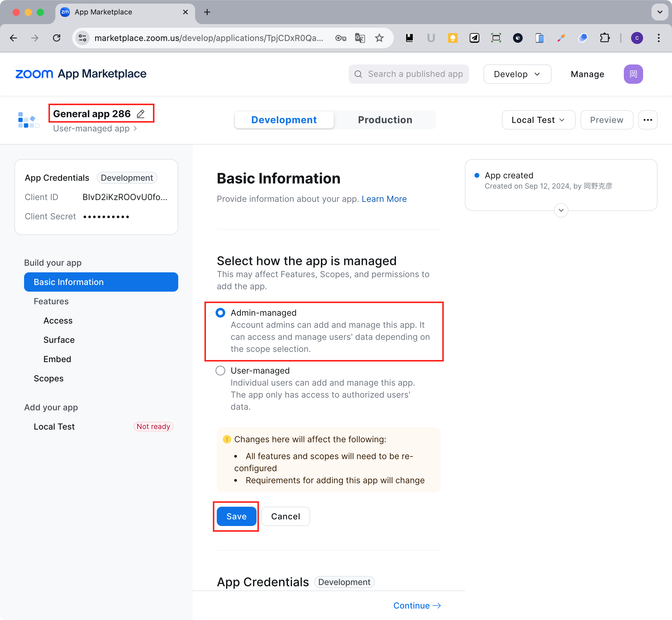
Task: Click the purple user avatar icon
Action: coord(633,74)
